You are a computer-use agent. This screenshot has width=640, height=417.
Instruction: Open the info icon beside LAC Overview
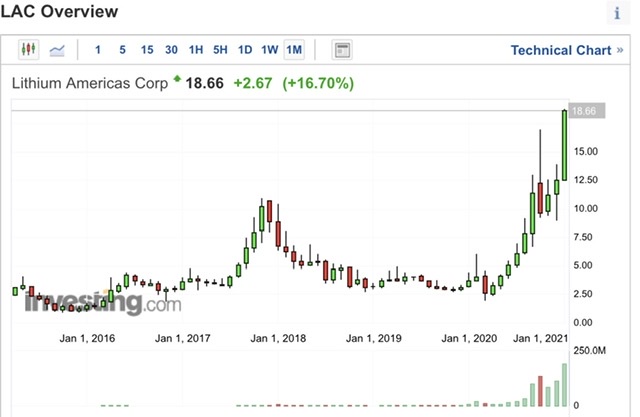tap(617, 13)
